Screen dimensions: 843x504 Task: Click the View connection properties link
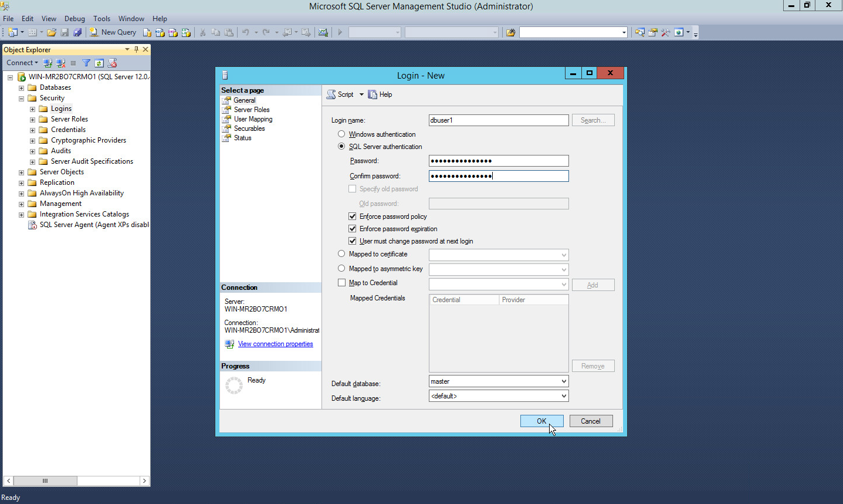pos(275,344)
